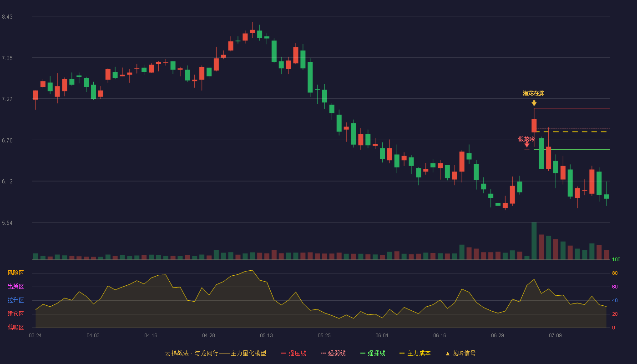Click the red candlestick under the 潜龙在渊 arrow

534,126
